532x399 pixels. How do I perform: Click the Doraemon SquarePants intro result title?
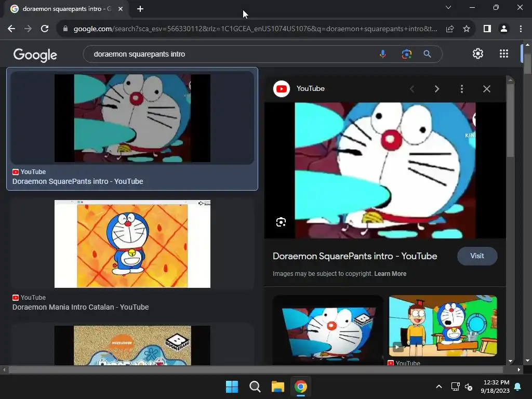coord(78,181)
